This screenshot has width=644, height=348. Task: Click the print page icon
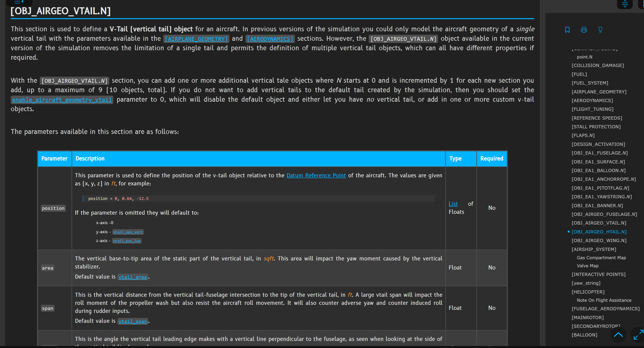pos(584,30)
